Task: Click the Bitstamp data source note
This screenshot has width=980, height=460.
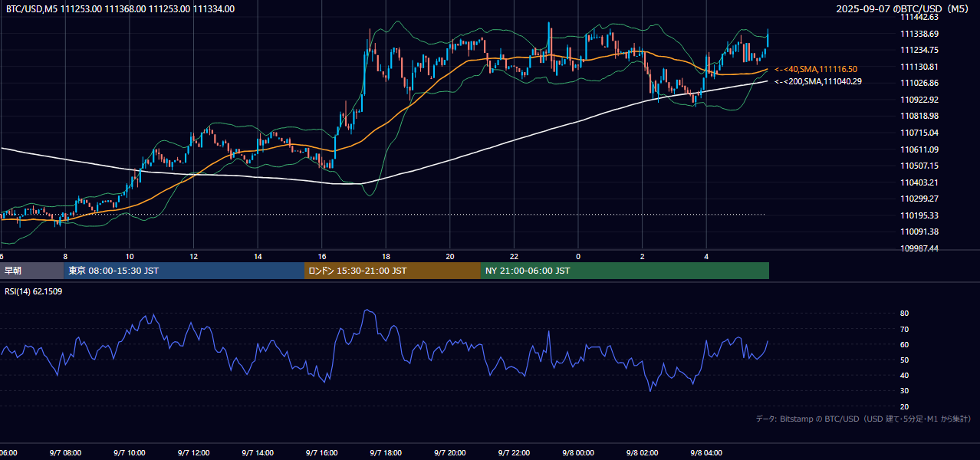Action: (x=863, y=419)
